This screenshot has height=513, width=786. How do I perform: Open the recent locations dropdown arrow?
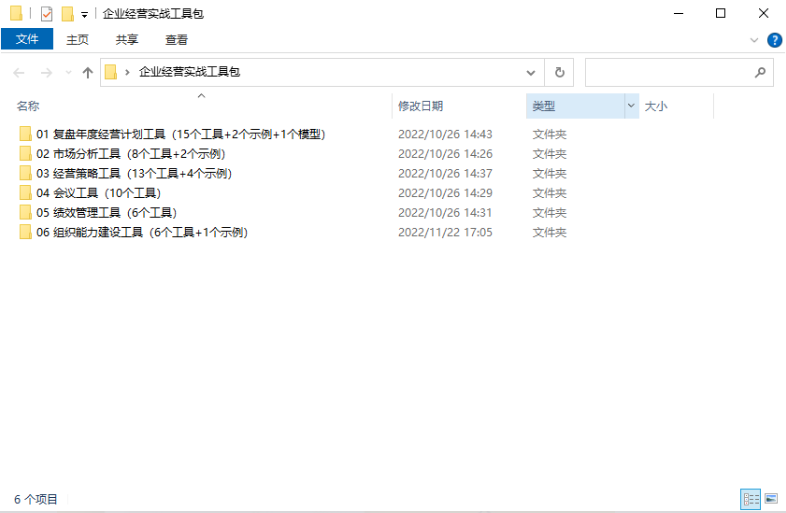click(69, 73)
